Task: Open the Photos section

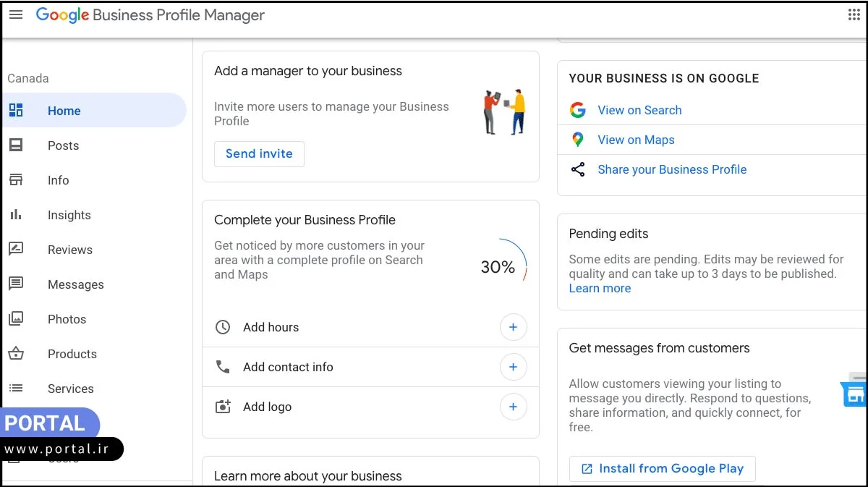Action: coord(67,319)
